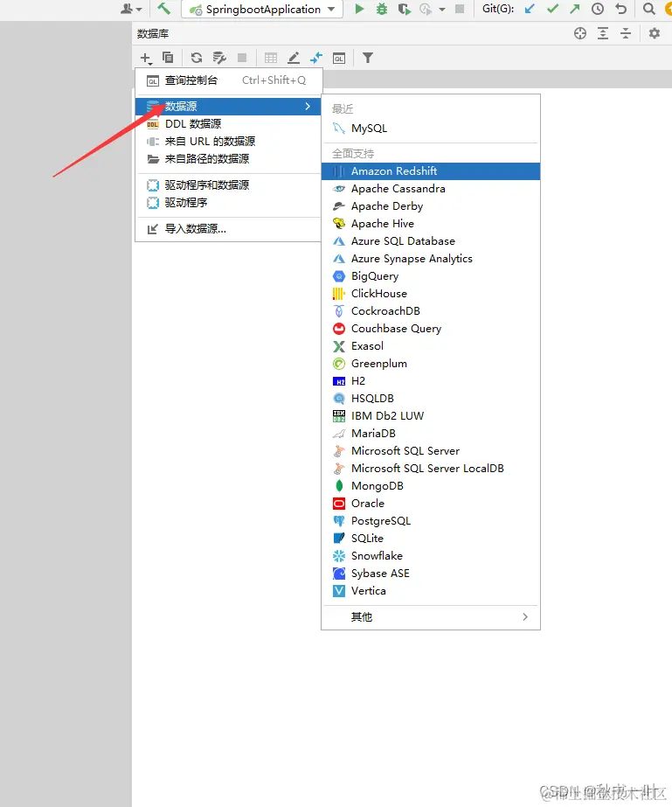Pick Oracle from the list
Screen dimensions: 672x807
pos(431,504)
